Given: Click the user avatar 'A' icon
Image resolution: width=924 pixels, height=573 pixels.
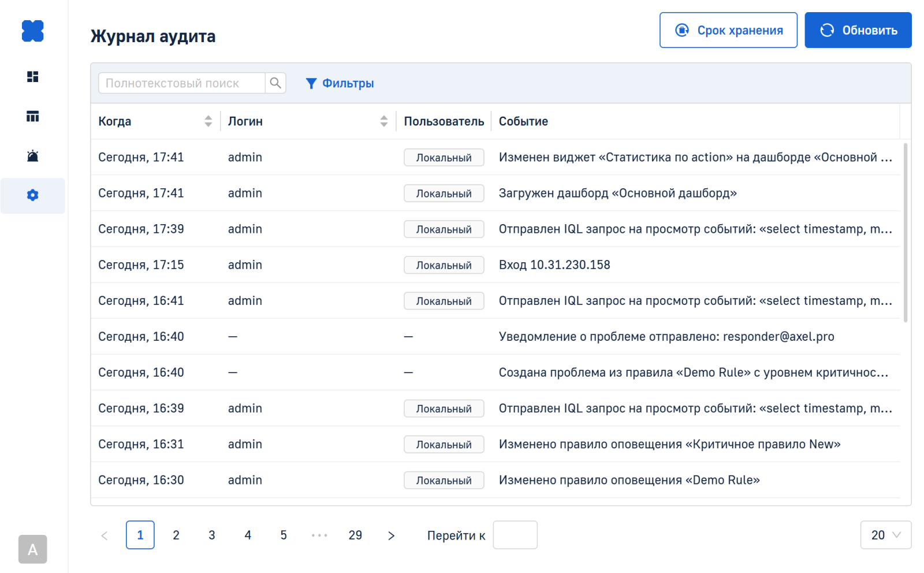Looking at the screenshot, I should [32, 549].
